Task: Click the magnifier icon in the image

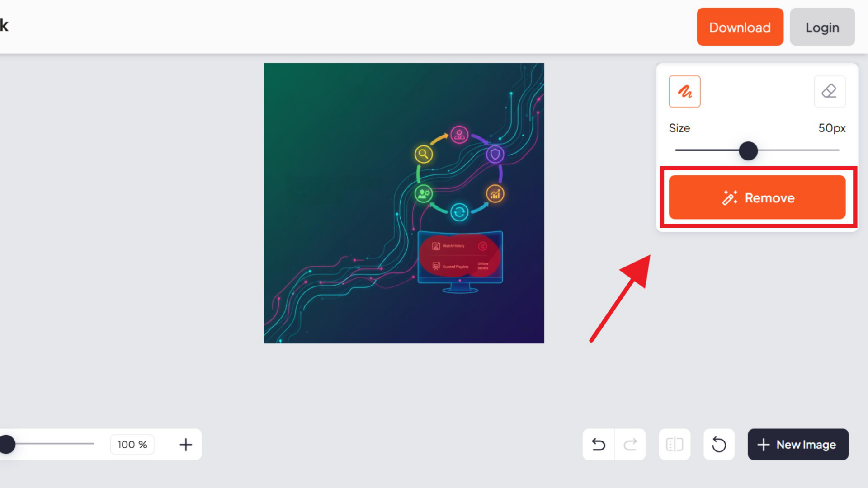Action: 424,155
